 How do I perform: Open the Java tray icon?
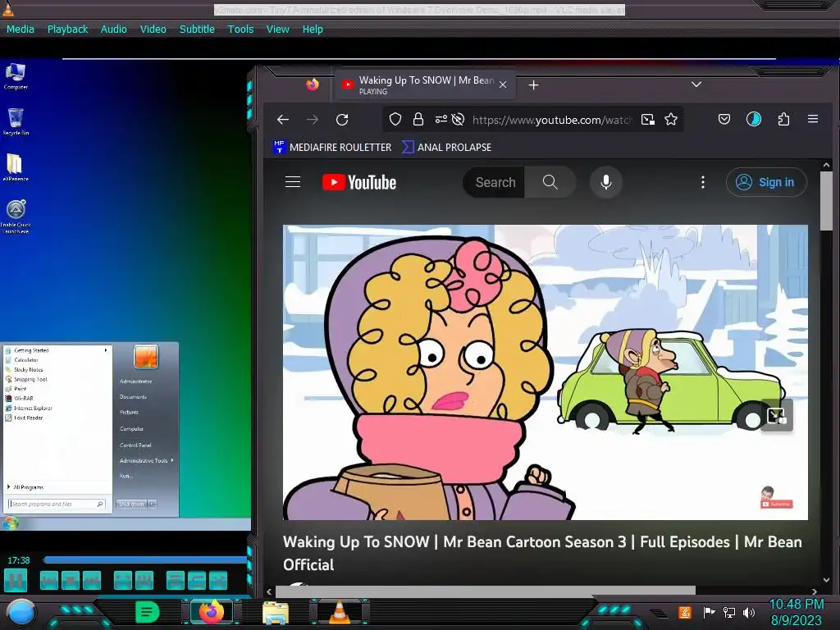pyautogui.click(x=685, y=612)
